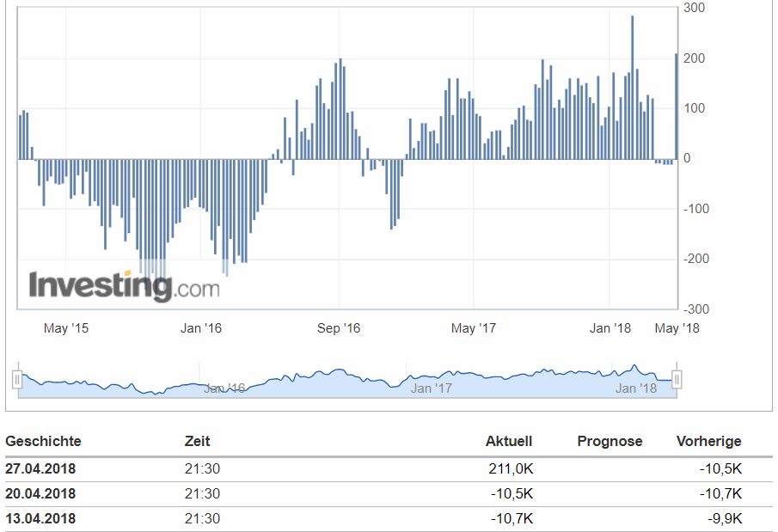Image resolution: width=778 pixels, height=532 pixels.
Task: Click the 211,0K value in the table
Action: [x=508, y=468]
